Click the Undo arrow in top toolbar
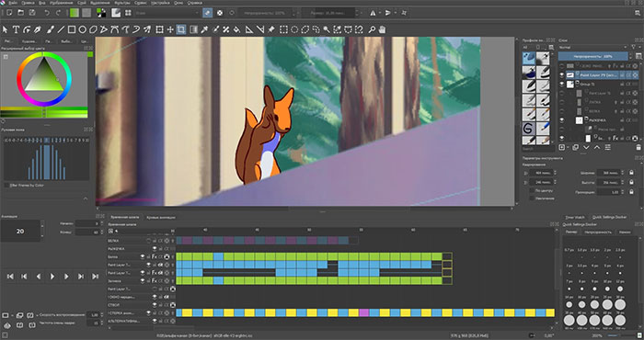Image resolution: width=644 pixels, height=340 pixels. point(47,13)
